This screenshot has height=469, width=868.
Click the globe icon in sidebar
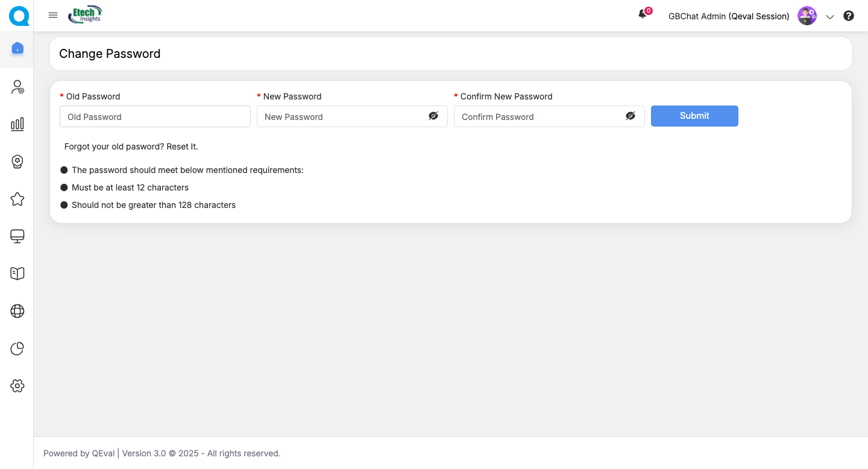[x=17, y=311]
